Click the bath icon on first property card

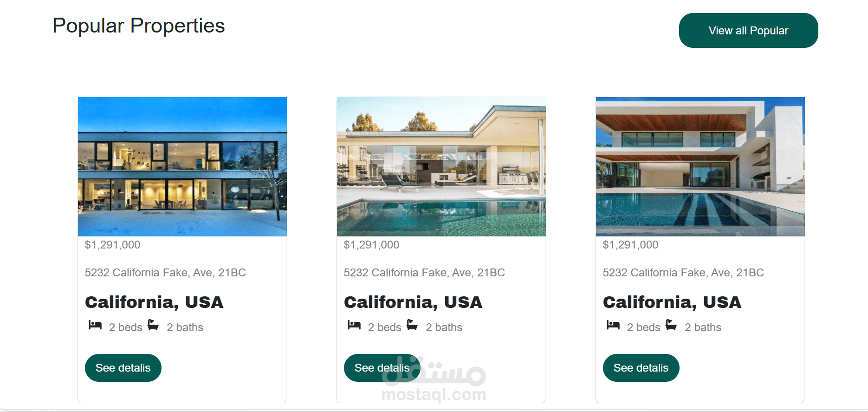[153, 325]
